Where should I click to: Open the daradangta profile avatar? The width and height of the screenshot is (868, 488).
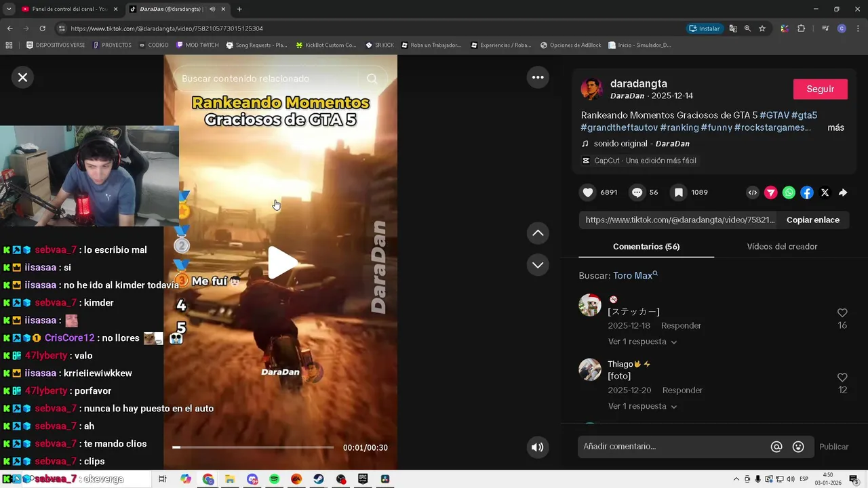(x=591, y=89)
